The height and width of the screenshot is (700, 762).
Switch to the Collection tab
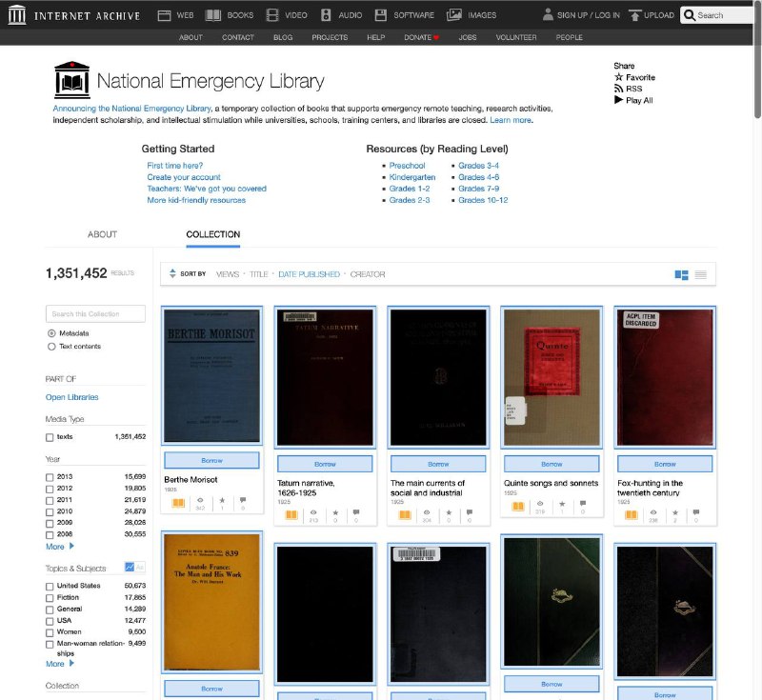[212, 234]
